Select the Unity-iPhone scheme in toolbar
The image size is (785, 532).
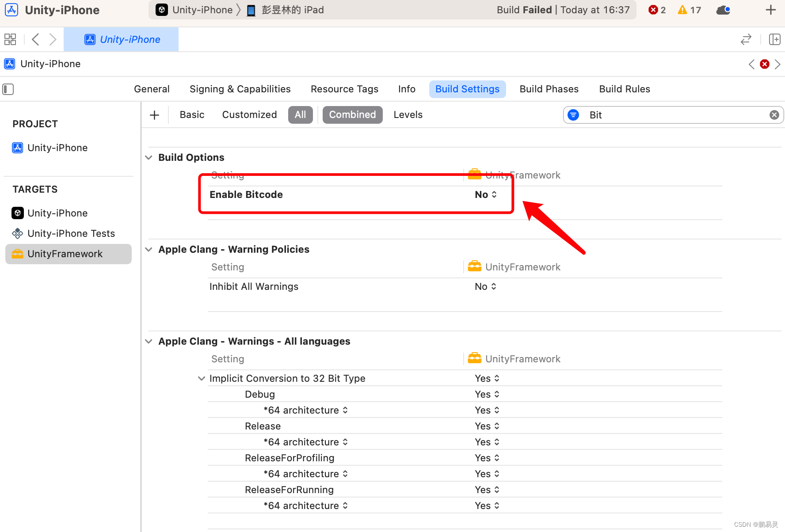195,10
